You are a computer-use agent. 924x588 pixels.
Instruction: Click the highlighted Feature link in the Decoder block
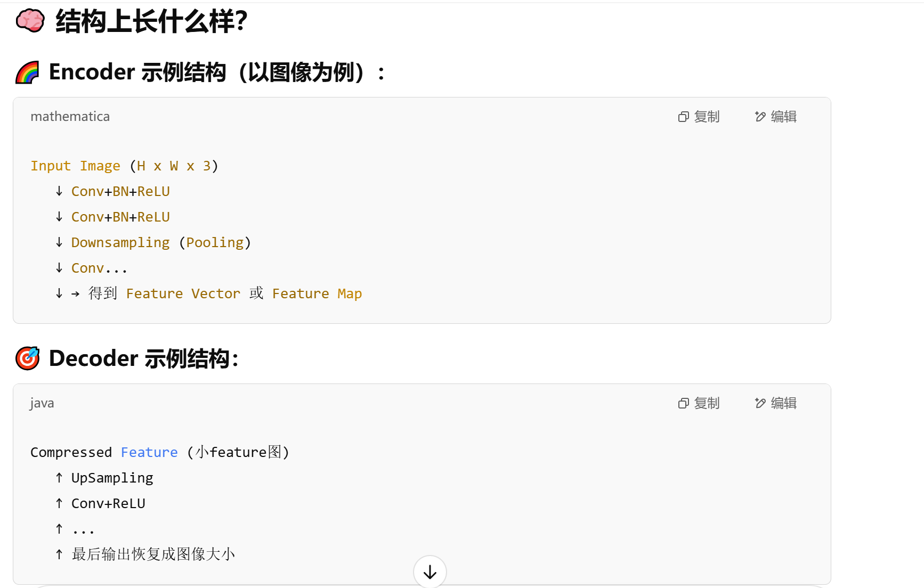(149, 452)
